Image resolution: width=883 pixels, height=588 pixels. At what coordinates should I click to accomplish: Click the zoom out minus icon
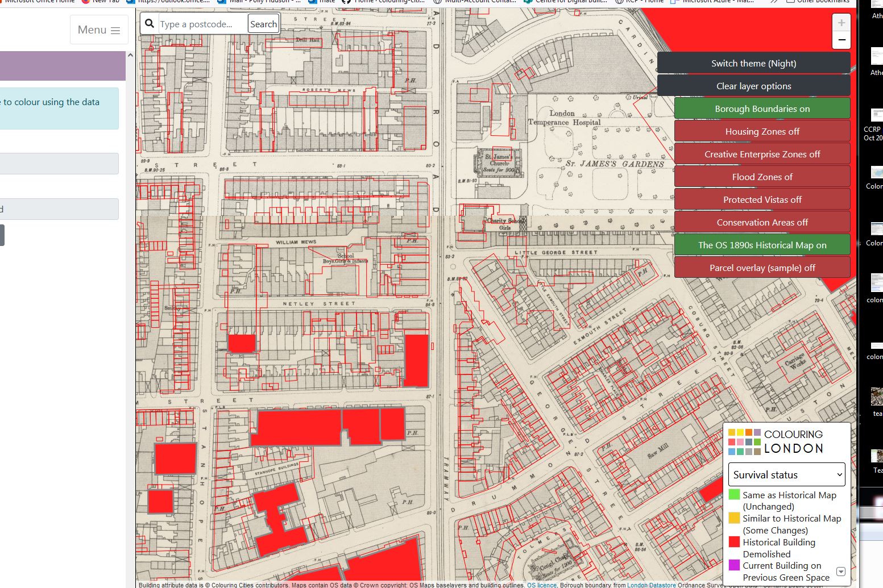coord(840,40)
